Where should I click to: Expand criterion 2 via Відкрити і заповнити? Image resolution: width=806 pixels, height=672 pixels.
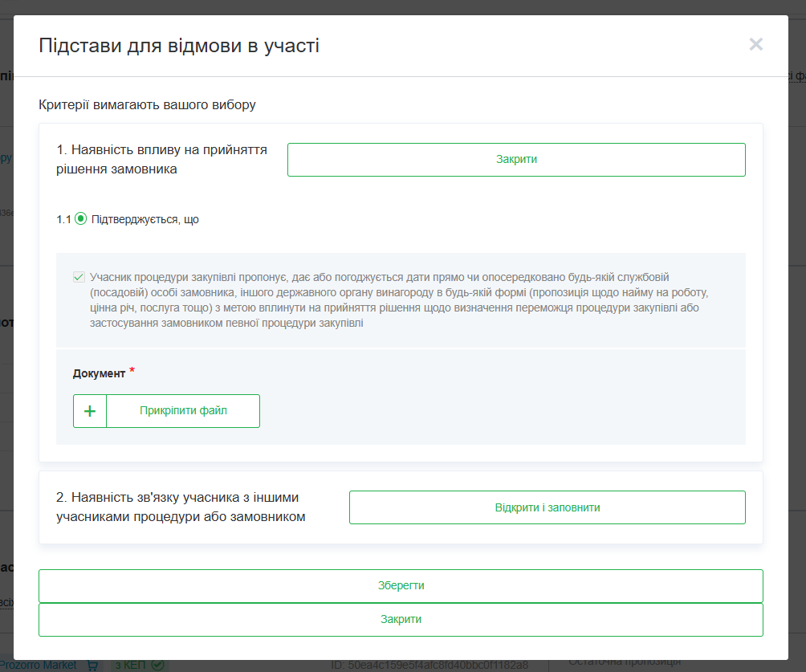coord(547,507)
